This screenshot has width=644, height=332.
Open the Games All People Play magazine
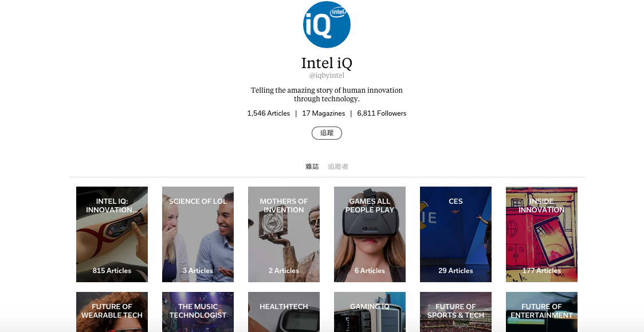[370, 234]
